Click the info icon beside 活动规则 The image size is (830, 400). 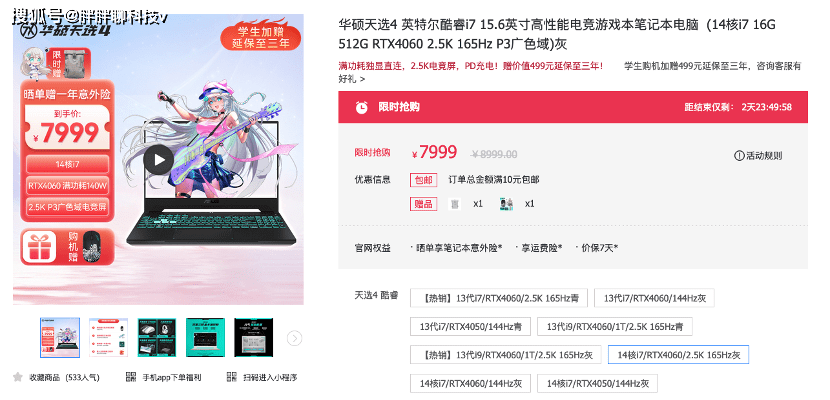tap(739, 156)
